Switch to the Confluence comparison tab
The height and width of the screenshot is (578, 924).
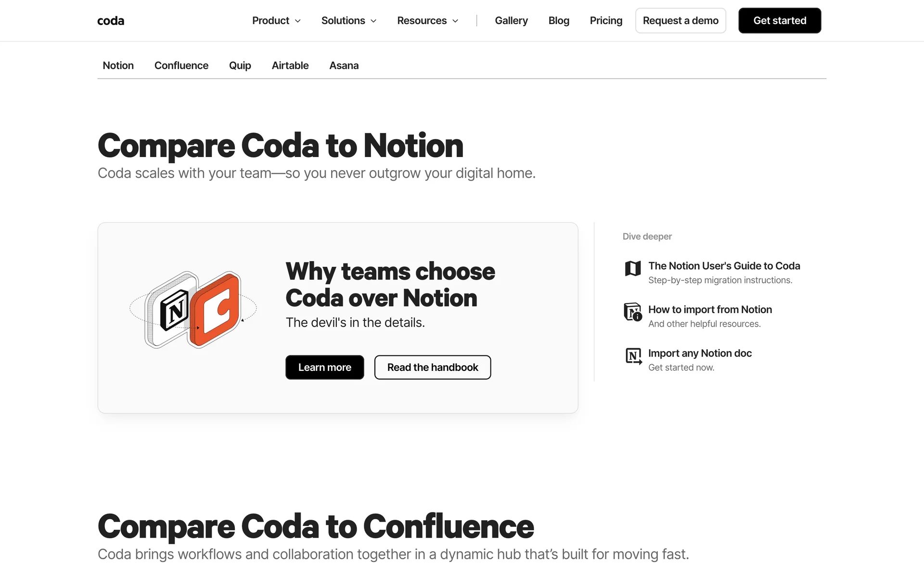[181, 66]
